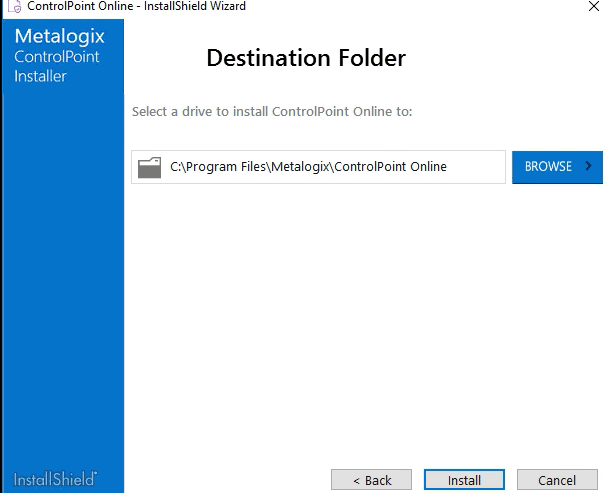This screenshot has width=605, height=493.
Task: Go back with the Back button
Action: click(x=372, y=480)
